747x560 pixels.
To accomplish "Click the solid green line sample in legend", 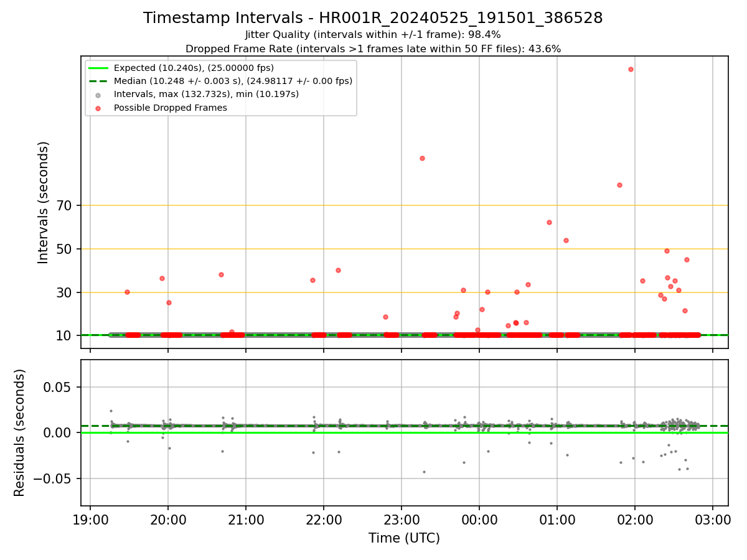I will pyautogui.click(x=98, y=68).
